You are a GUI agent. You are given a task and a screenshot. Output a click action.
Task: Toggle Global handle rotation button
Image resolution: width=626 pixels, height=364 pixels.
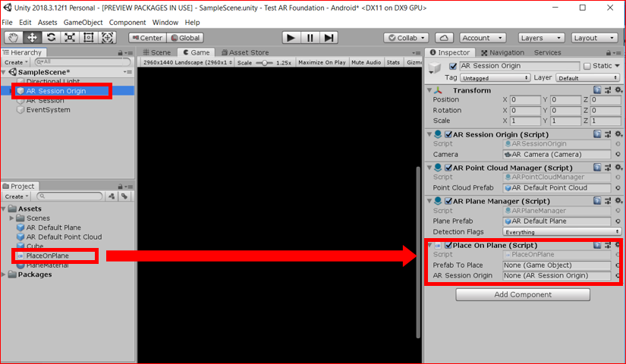click(x=185, y=37)
